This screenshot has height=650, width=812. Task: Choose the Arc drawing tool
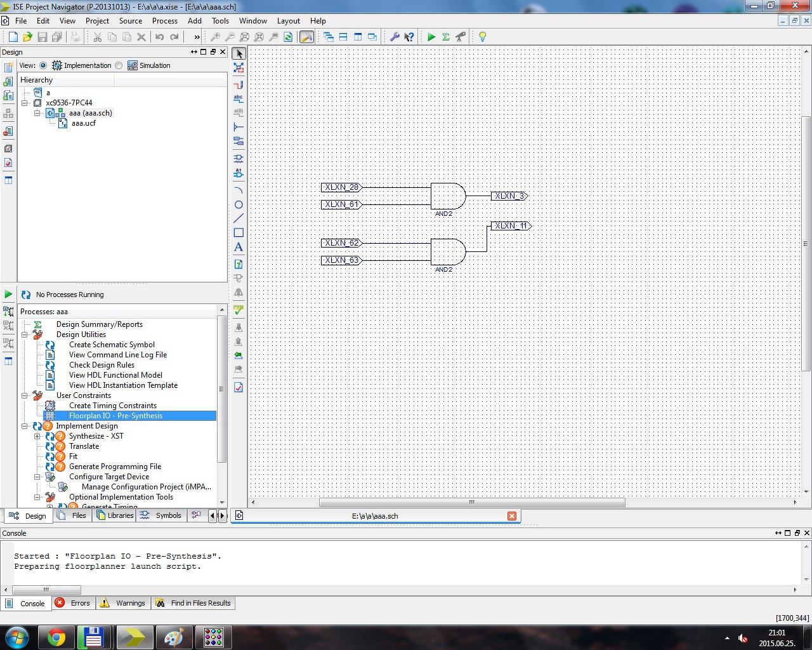[239, 190]
